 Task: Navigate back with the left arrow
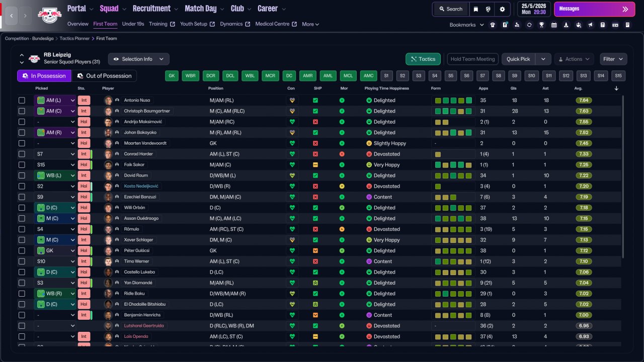pos(12,16)
